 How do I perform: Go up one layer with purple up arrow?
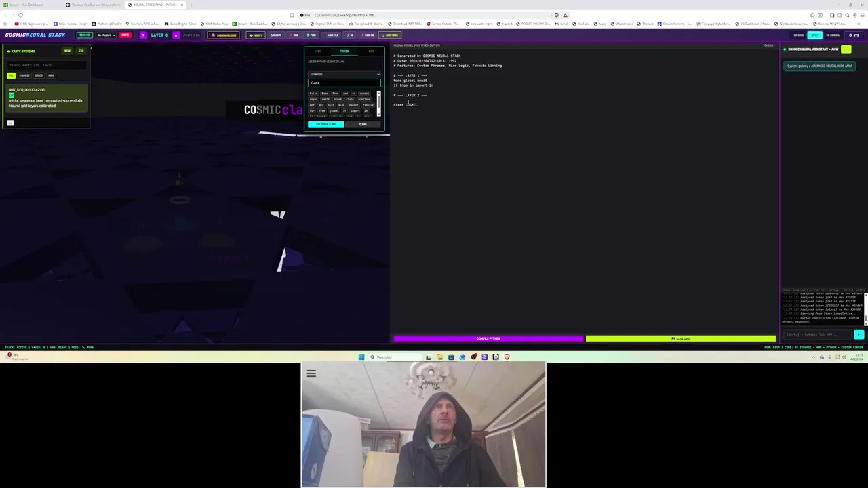point(176,35)
